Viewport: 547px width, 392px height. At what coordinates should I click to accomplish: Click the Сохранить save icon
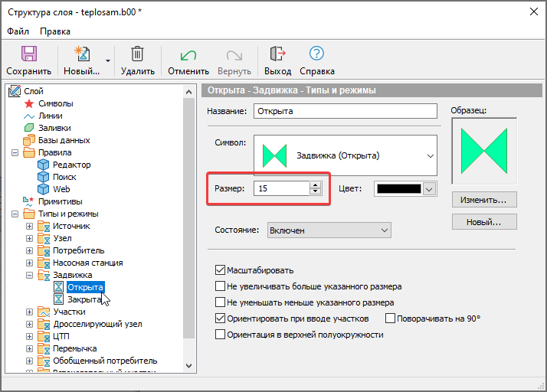point(28,54)
